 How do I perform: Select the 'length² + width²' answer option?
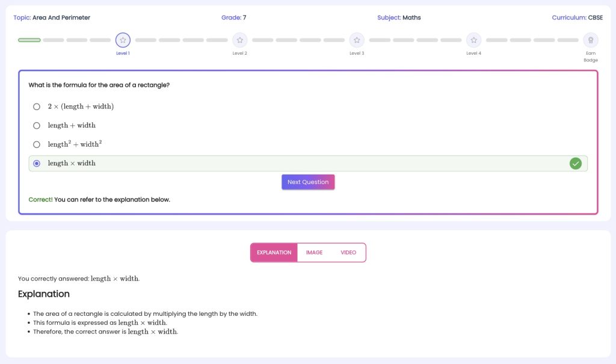(36, 144)
